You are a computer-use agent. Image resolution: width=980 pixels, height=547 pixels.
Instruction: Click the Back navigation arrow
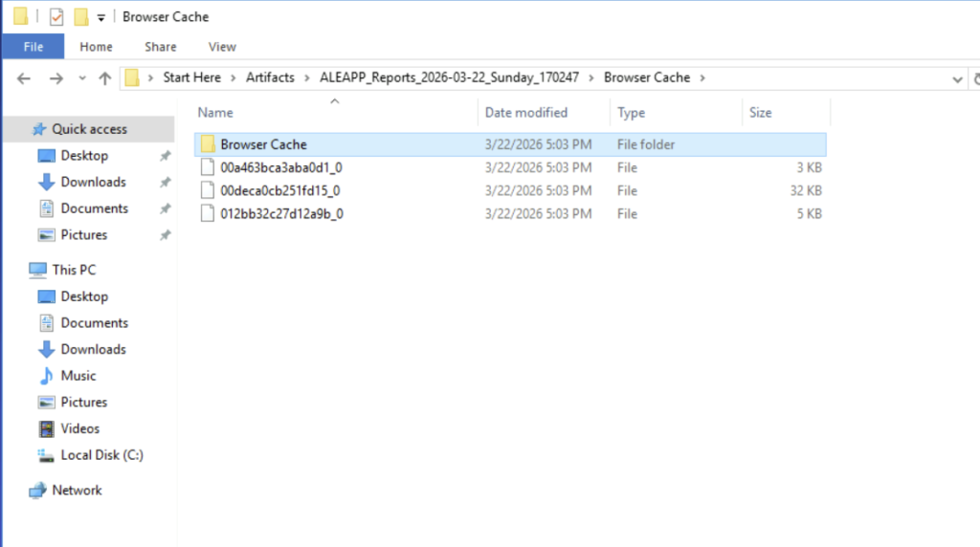(x=24, y=78)
